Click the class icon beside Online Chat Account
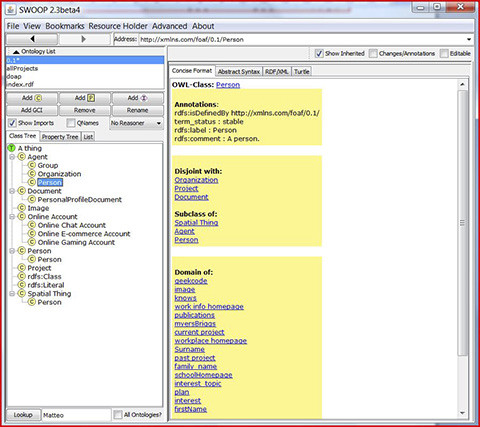The height and width of the screenshot is (427, 480). [x=32, y=225]
